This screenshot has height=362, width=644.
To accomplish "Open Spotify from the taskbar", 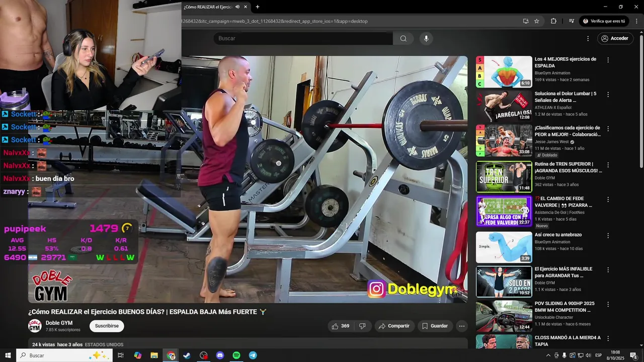I will pyautogui.click(x=236, y=355).
